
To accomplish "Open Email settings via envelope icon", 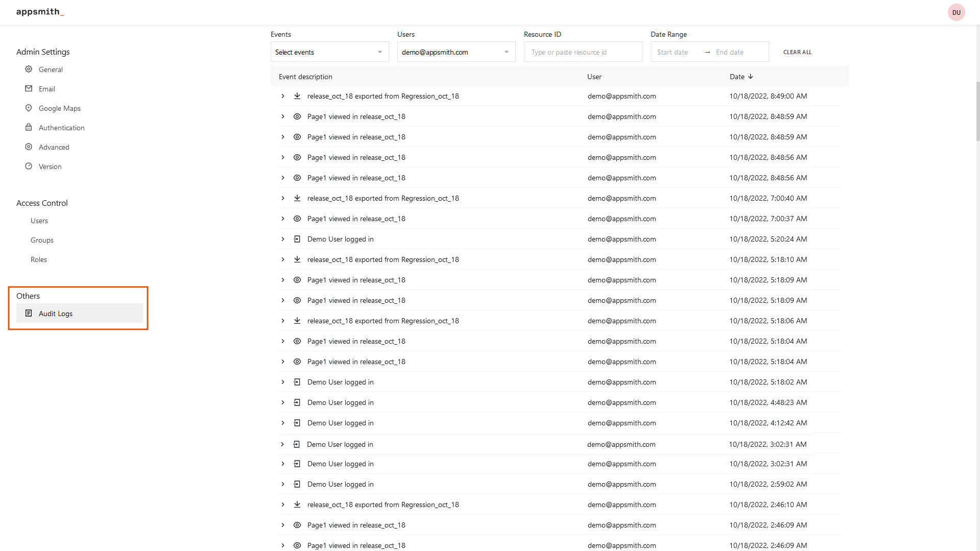I will (29, 88).
